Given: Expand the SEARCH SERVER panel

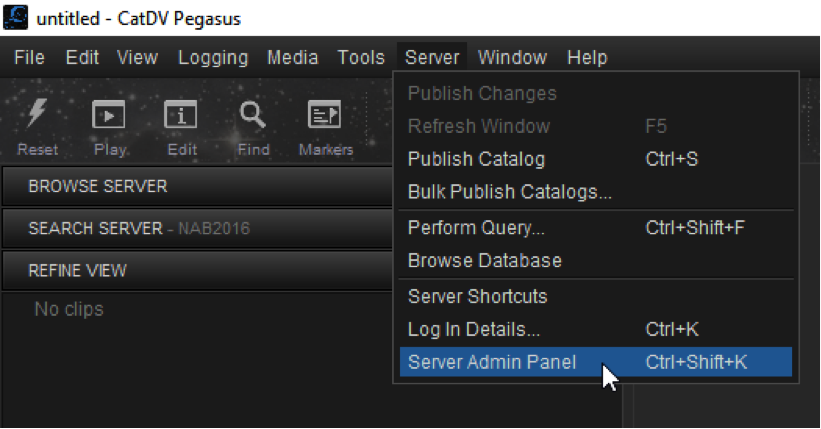Looking at the screenshot, I should pos(197,228).
